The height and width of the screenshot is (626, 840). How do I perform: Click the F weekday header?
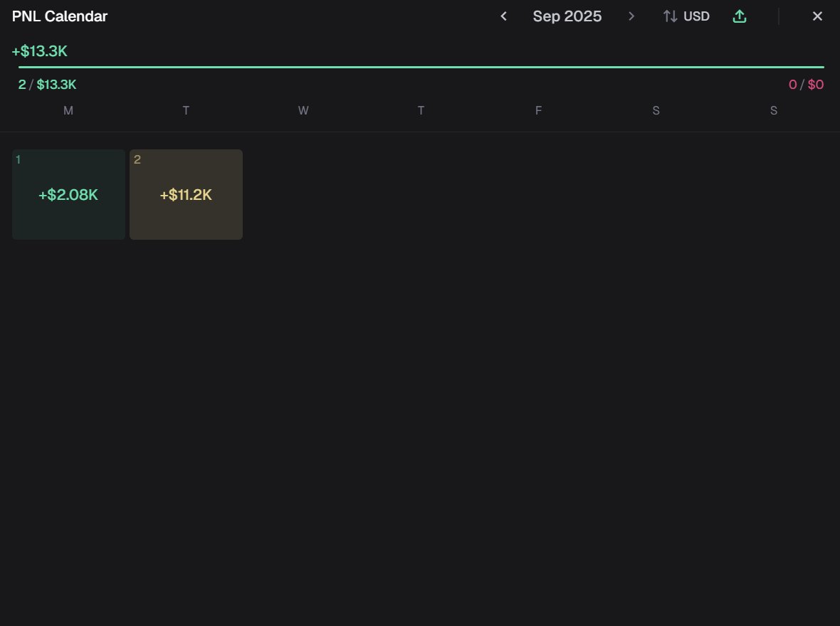[538, 111]
